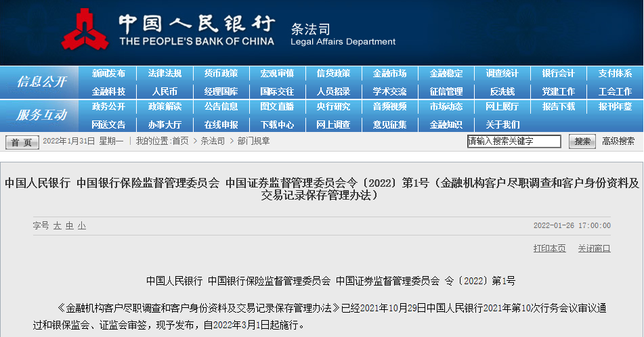Open 党建工作 menu item

click(559, 91)
